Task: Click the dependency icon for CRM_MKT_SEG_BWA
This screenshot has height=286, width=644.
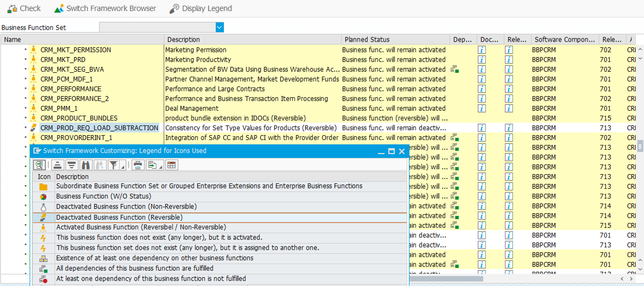Action: (x=454, y=69)
